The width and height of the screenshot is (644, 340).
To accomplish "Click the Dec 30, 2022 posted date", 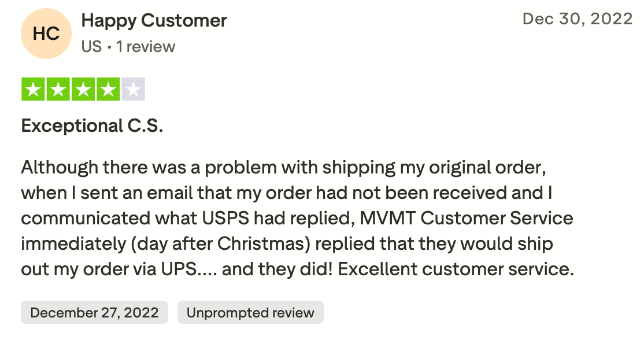I will [x=577, y=19].
